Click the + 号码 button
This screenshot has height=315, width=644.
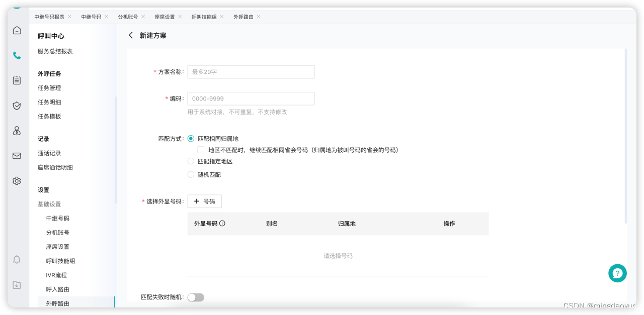204,201
